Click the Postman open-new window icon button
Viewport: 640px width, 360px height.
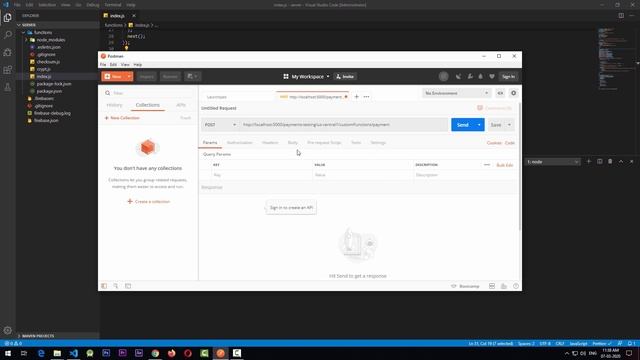(x=192, y=76)
